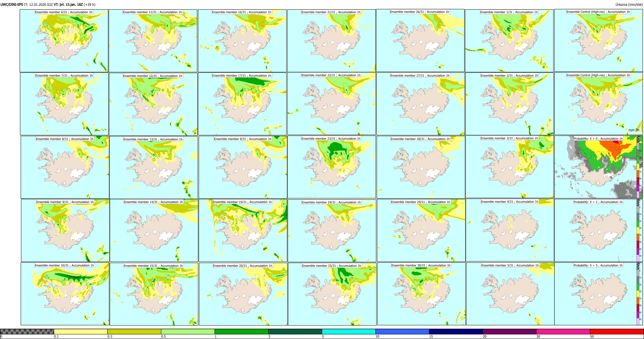The width and height of the screenshot is (644, 339).
Task: Select the Ensemble member 4/31 map
Action: tap(510, 230)
